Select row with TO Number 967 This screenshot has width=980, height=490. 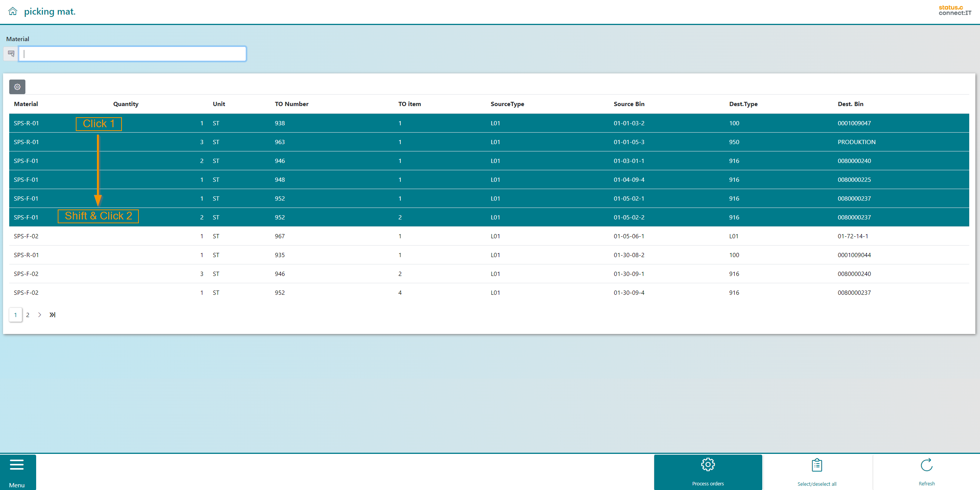[x=280, y=236]
